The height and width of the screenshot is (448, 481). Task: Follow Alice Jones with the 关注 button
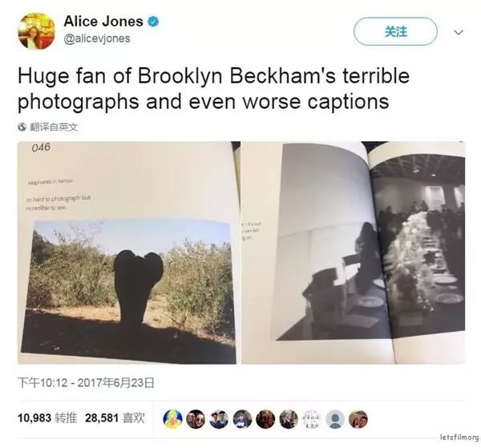click(395, 31)
